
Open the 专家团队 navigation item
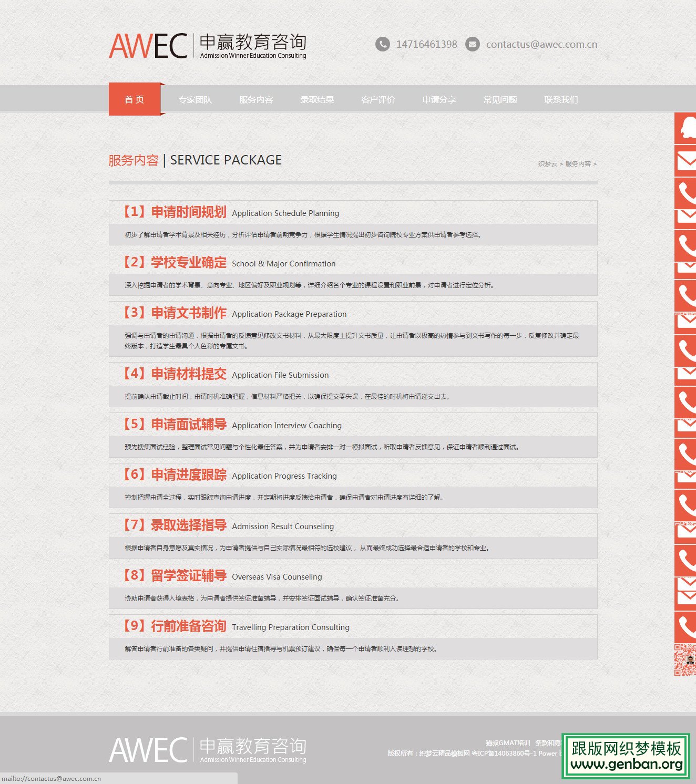(x=195, y=100)
